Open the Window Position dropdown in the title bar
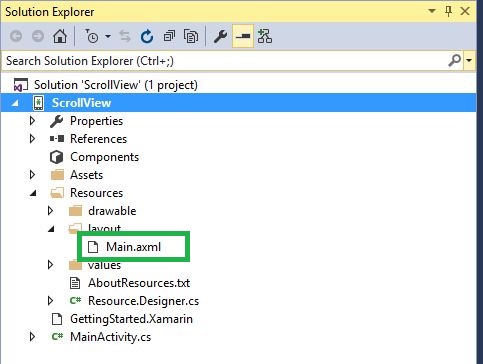 [x=432, y=11]
